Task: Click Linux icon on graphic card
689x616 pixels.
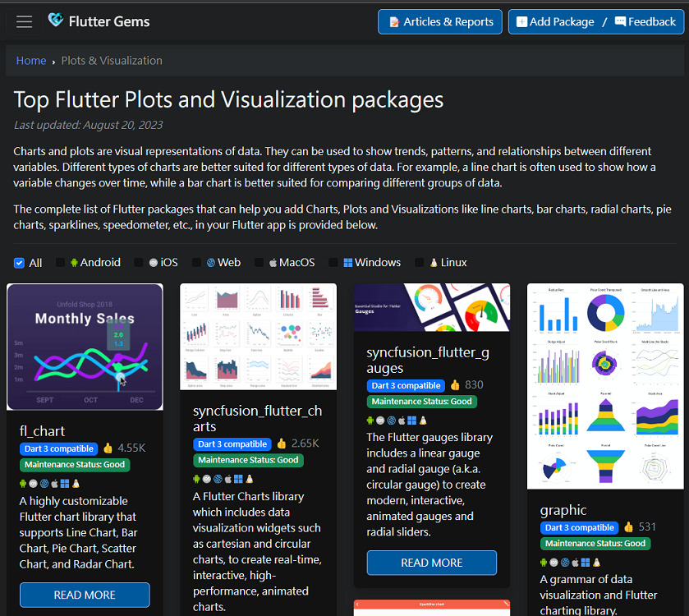Action: pyautogui.click(x=596, y=563)
